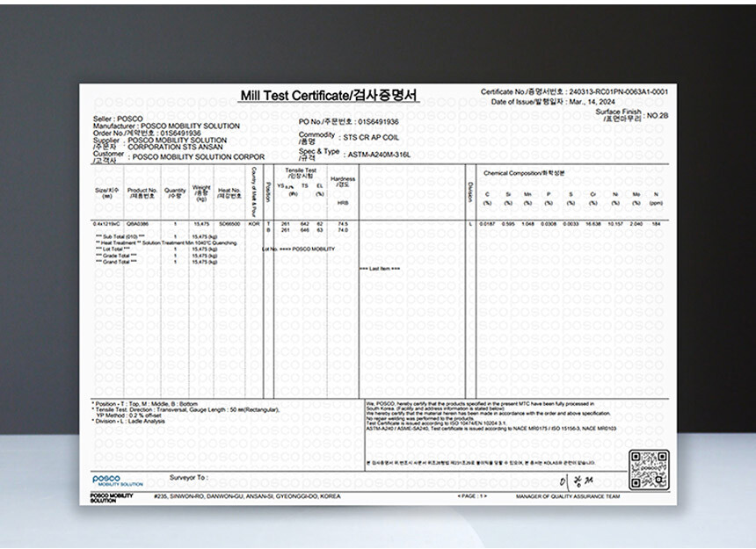Viewport: 756px width, 549px height.
Task: Click the handwritten signature above the manager title
Action: coord(569,481)
